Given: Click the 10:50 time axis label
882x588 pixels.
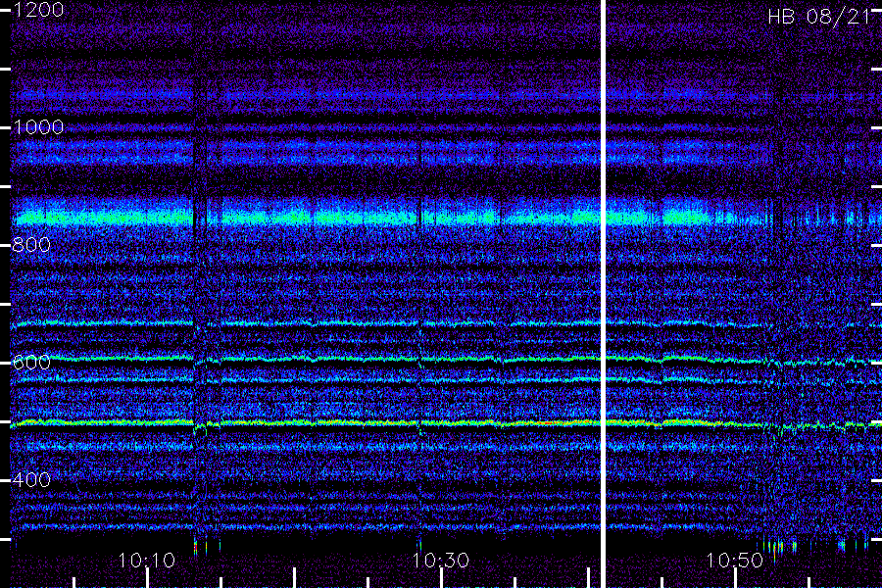Looking at the screenshot, I should pos(734,560).
